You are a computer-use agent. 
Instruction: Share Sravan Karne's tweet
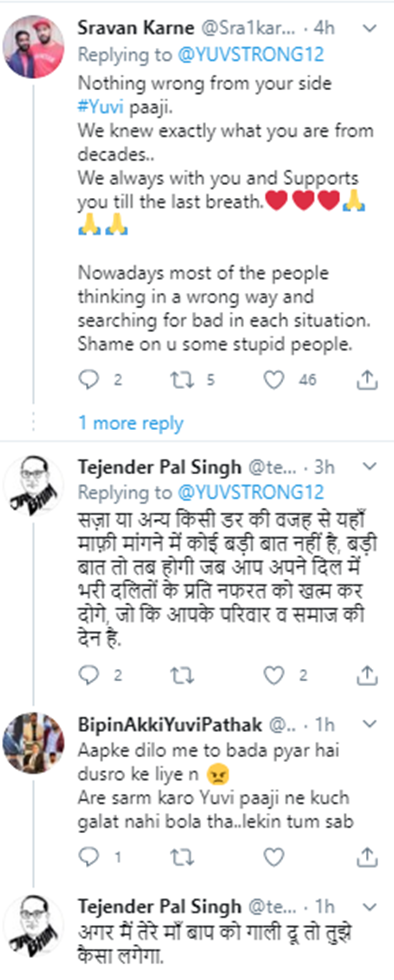pos(367,380)
